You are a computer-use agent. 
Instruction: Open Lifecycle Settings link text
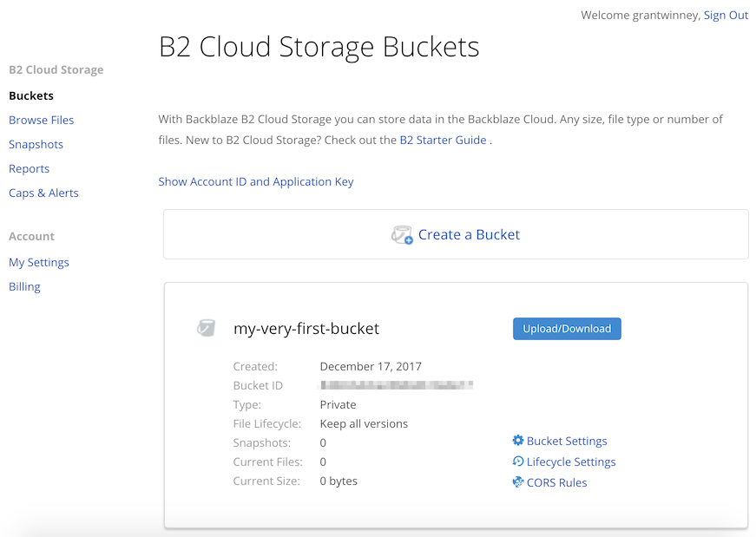click(571, 462)
